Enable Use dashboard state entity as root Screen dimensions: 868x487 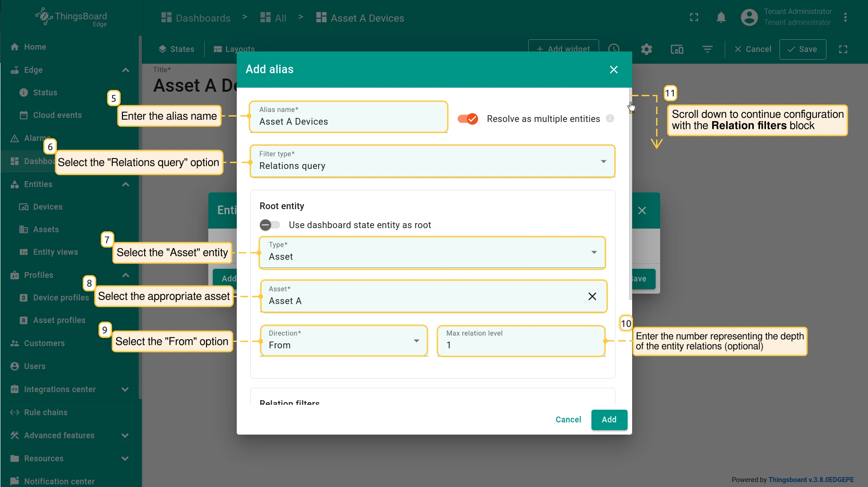(x=270, y=225)
